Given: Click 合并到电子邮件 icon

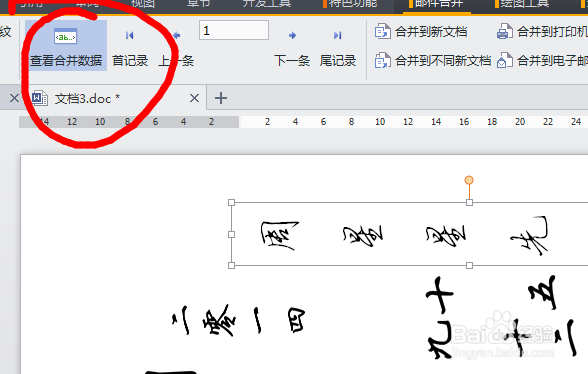Looking at the screenshot, I should [x=505, y=60].
